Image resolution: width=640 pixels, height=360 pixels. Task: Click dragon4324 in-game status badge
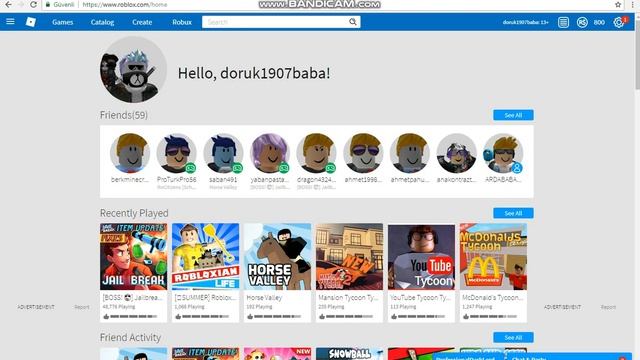(330, 167)
